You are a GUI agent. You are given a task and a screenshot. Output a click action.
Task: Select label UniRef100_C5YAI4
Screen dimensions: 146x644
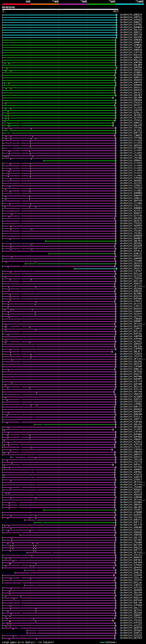[131, 120]
